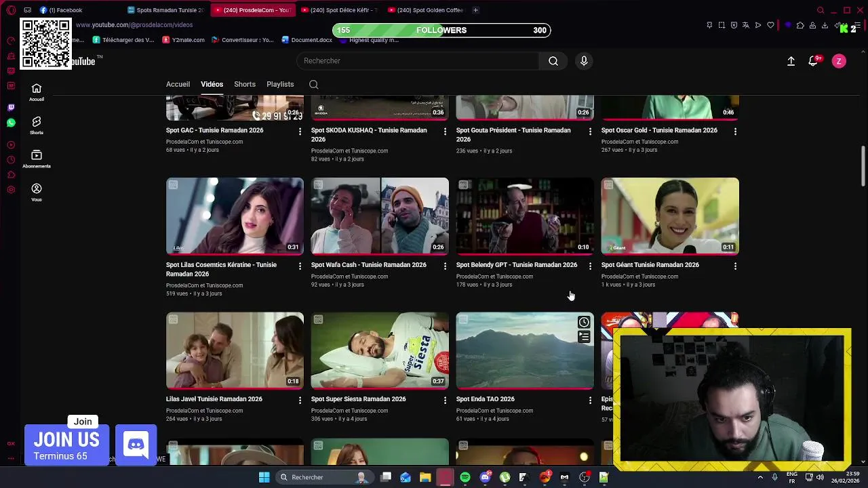This screenshot has height=488, width=868.
Task: Click the Discord button in the overlay
Action: click(136, 445)
